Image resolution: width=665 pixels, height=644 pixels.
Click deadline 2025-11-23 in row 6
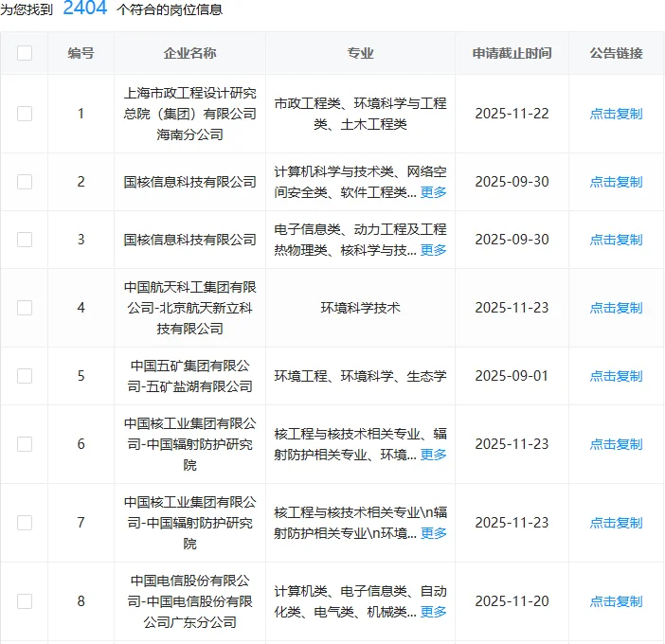(x=512, y=444)
